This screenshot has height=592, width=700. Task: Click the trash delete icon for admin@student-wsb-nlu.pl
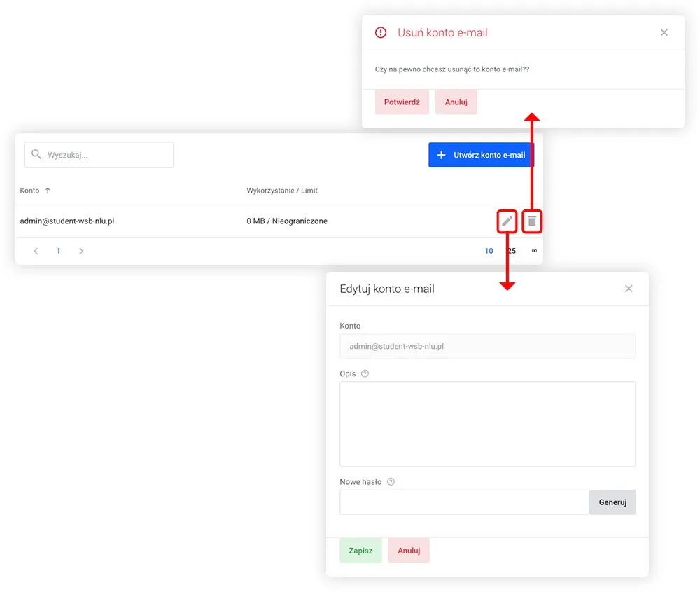pyautogui.click(x=532, y=221)
